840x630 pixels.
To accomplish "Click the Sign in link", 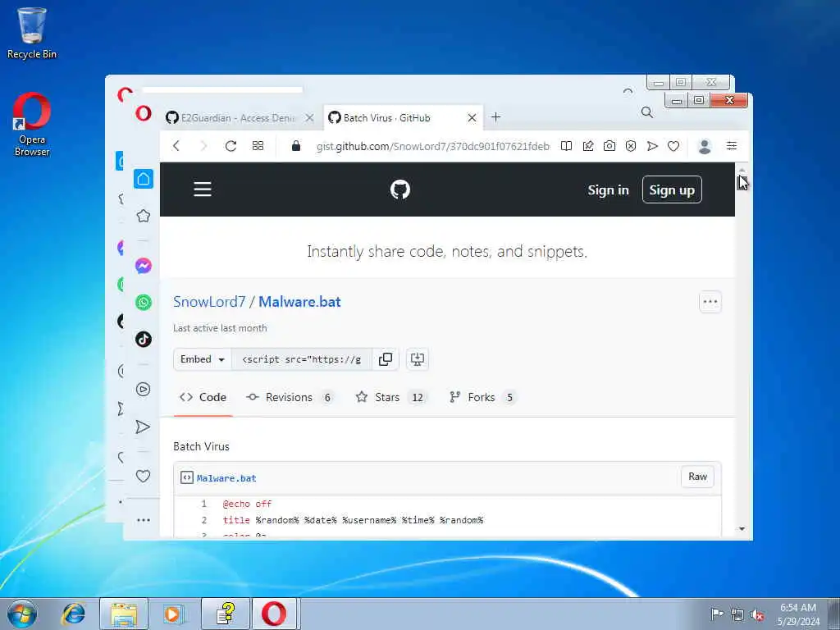I will click(x=608, y=190).
